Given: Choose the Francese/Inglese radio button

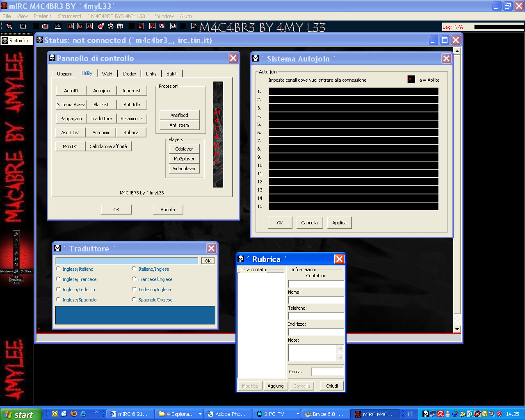Looking at the screenshot, I should click(134, 279).
